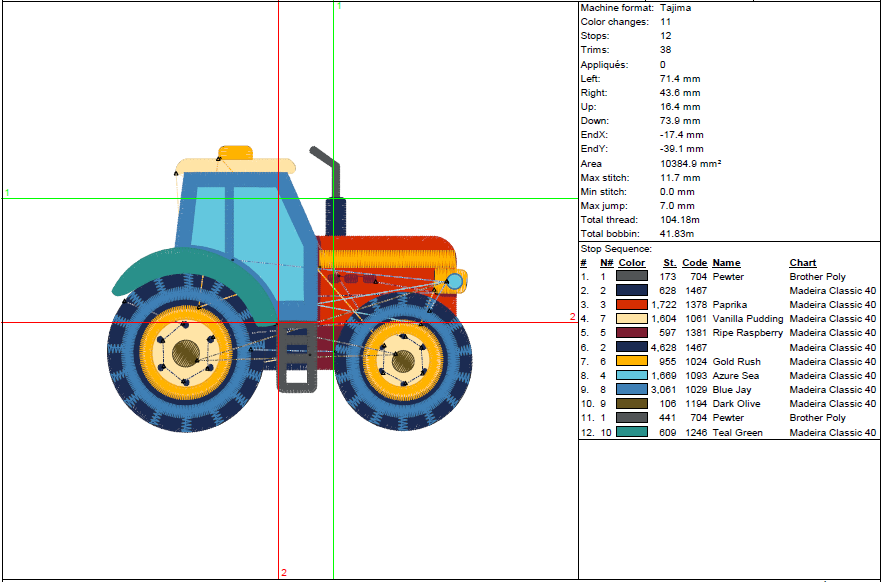
Task: Click the Pewter swatch in stop row 1
Action: (632, 276)
